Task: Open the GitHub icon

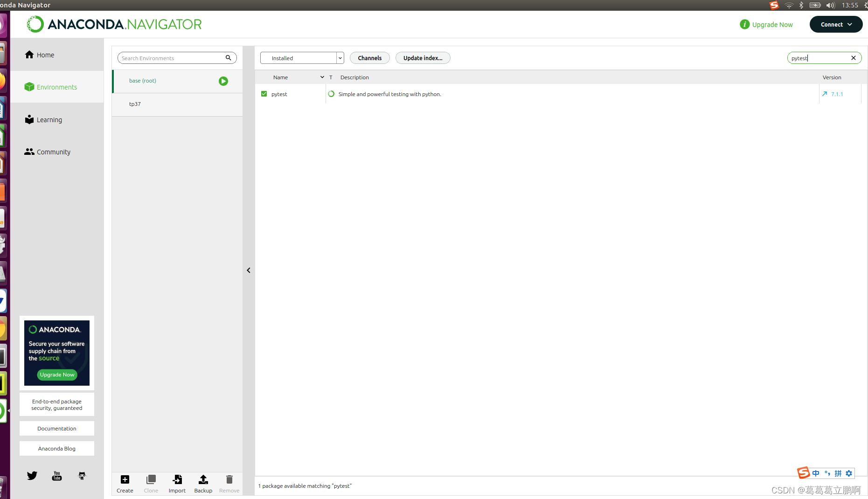Action: (x=82, y=476)
